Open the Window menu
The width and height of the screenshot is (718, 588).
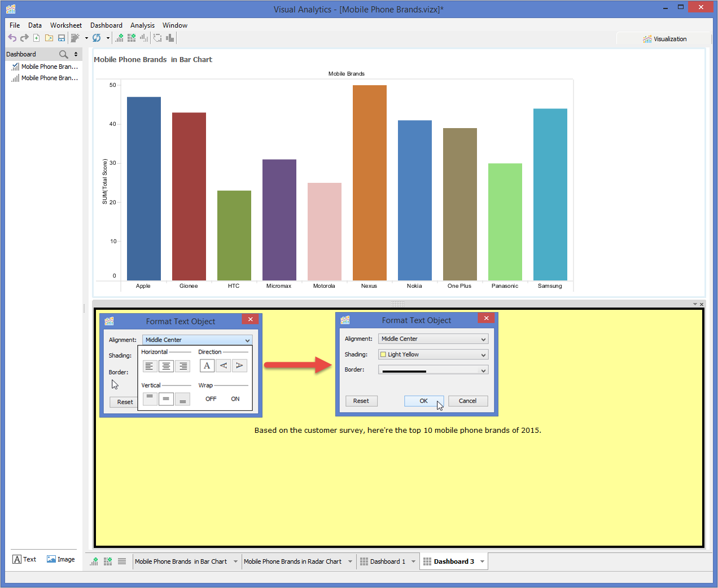click(x=175, y=25)
